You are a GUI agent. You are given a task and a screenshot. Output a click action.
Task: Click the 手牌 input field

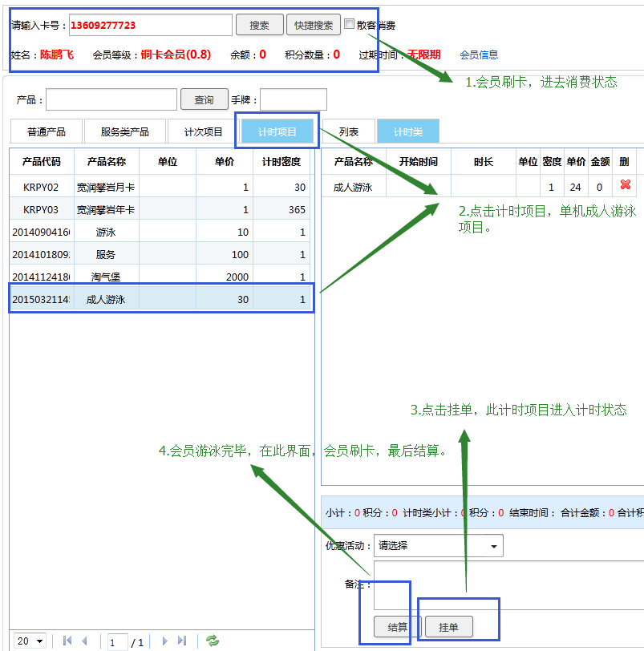pyautogui.click(x=293, y=99)
